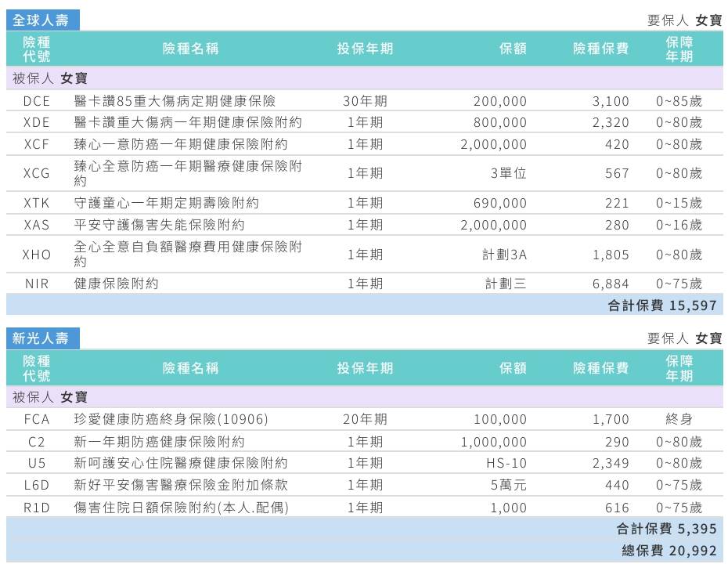Click the 合計保費 15,597 subtotal row

click(662, 305)
